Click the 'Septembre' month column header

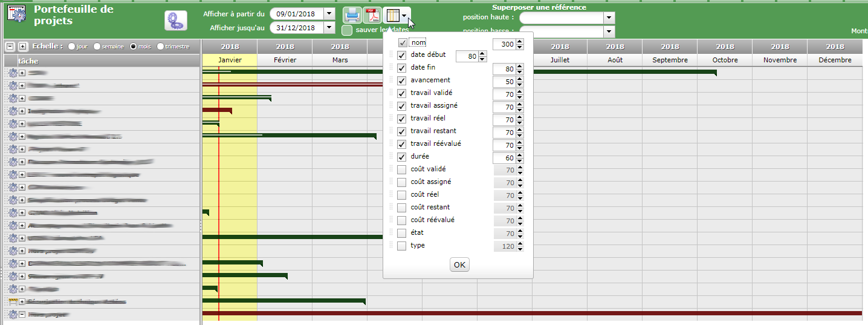(670, 60)
